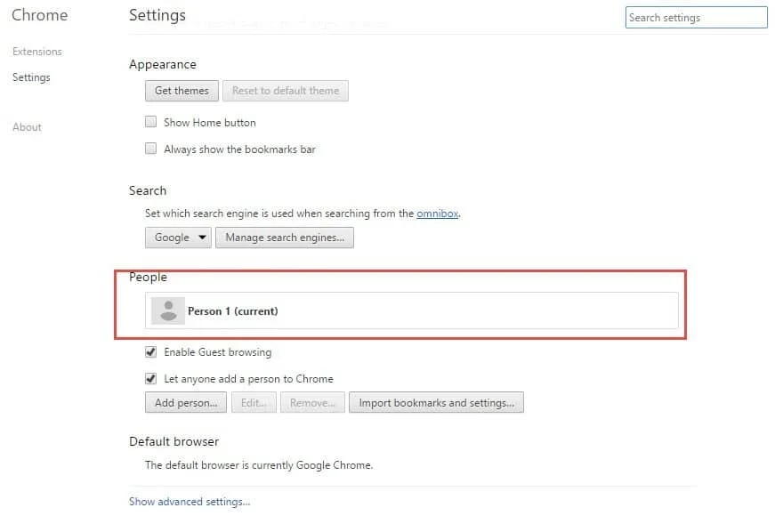Click the Person 1 avatar icon
This screenshot has width=775, height=532.
[x=167, y=310]
